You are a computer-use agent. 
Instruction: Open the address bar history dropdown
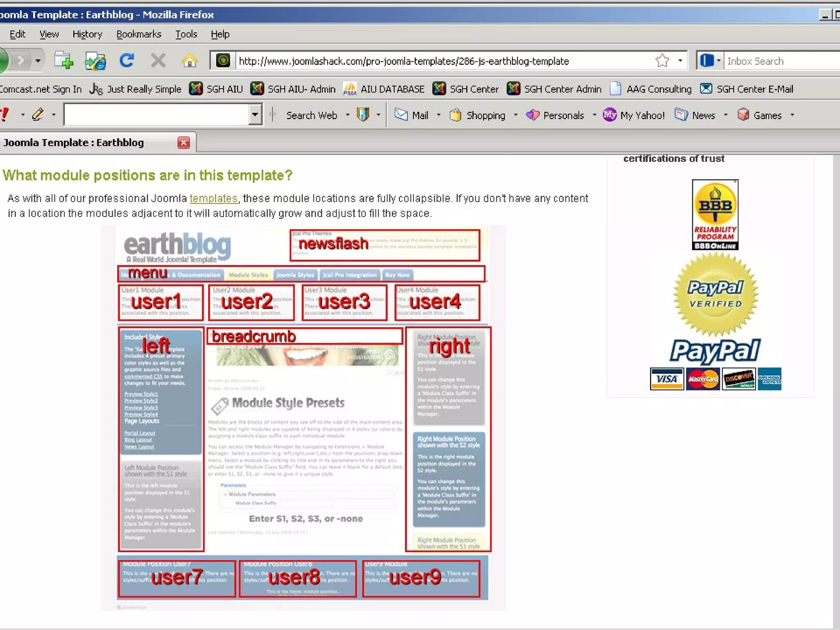680,61
